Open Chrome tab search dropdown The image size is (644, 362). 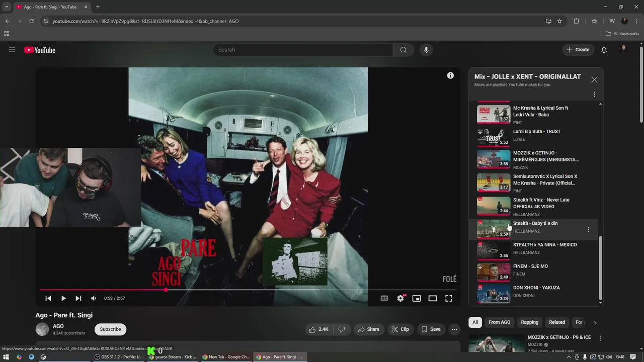pos(6,7)
